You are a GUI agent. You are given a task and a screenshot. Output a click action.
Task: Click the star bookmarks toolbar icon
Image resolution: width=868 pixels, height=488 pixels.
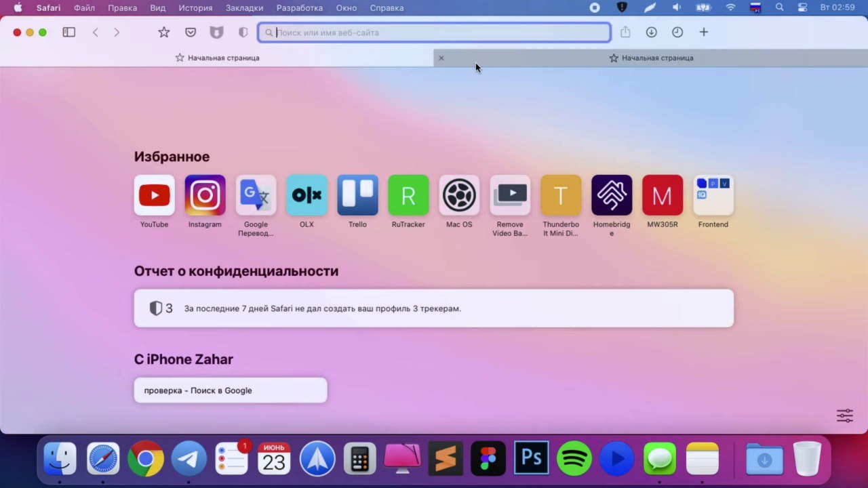[x=163, y=32]
